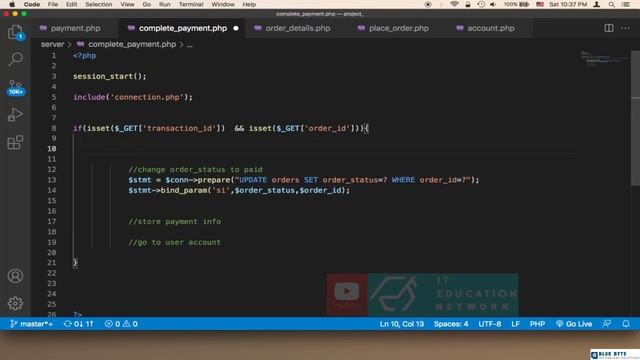Select complete_payment.php tab

(x=182, y=28)
